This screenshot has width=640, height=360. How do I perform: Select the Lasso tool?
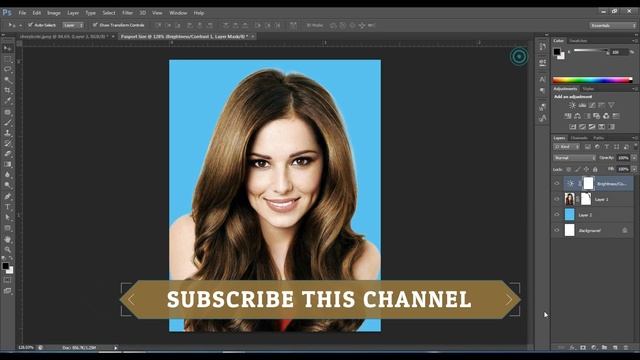(7, 69)
